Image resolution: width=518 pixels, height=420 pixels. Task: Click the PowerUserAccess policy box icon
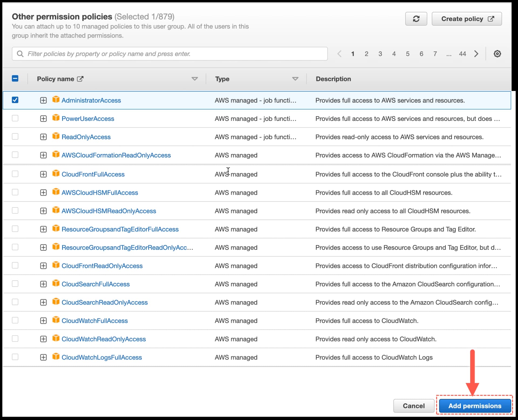pyautogui.click(x=56, y=118)
